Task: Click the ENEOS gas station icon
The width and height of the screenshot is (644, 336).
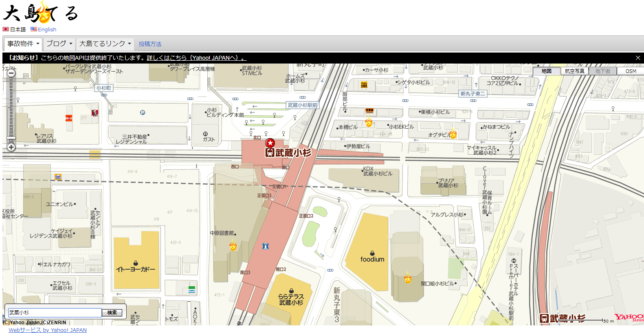Action: point(69,118)
